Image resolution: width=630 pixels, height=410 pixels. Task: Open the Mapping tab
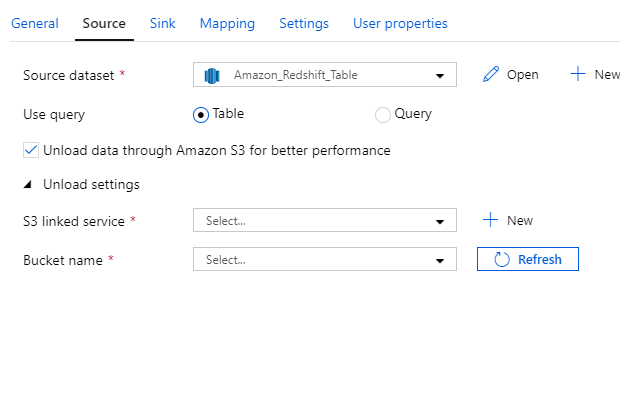point(227,23)
